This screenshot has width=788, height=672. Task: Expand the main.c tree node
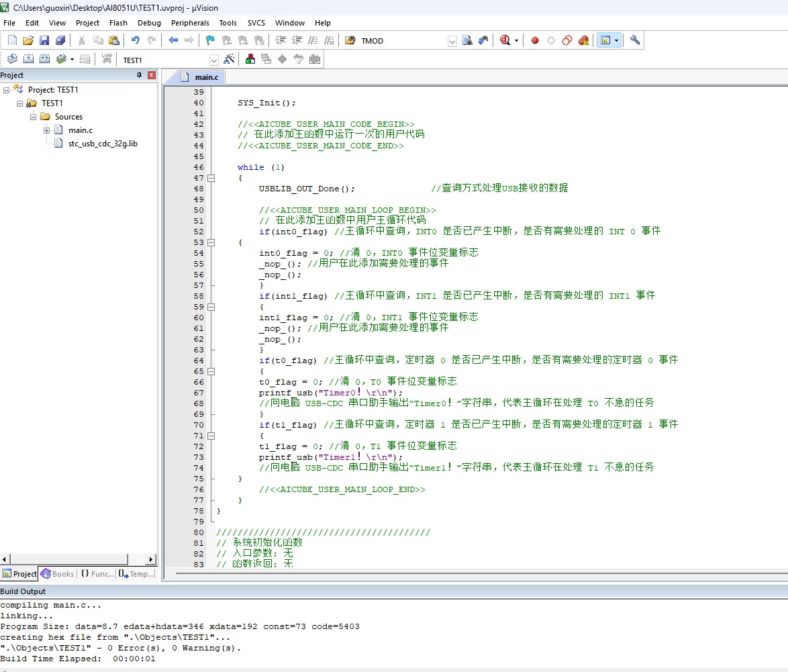click(x=47, y=130)
